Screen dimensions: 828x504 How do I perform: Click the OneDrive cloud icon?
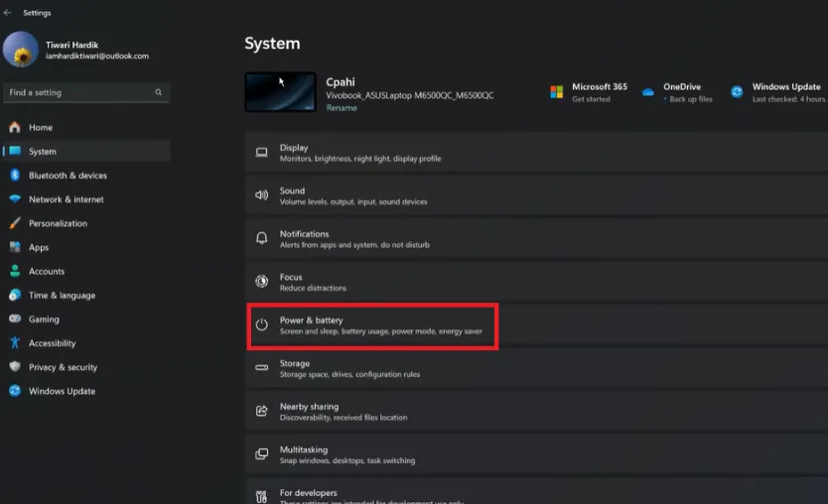point(648,92)
